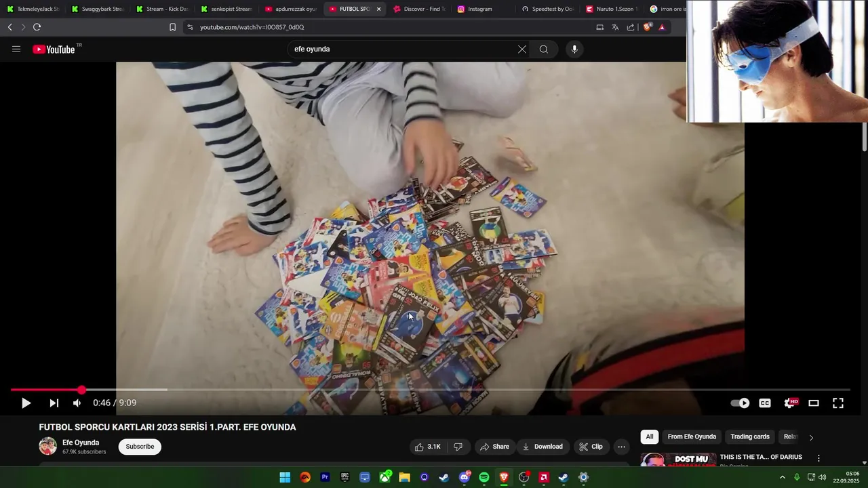
Task: Switch to Discover - Find tab
Action: point(419,9)
